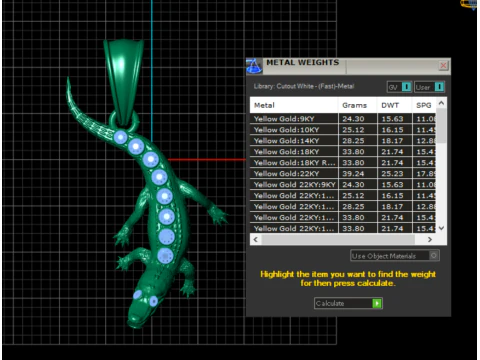Image resolution: width=480 pixels, height=360 pixels.
Task: Select the Yellow Gold:22KY row
Action: (x=343, y=174)
